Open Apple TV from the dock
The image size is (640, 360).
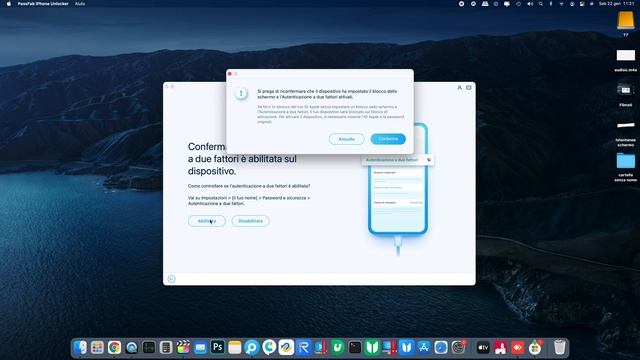pyautogui.click(x=483, y=347)
